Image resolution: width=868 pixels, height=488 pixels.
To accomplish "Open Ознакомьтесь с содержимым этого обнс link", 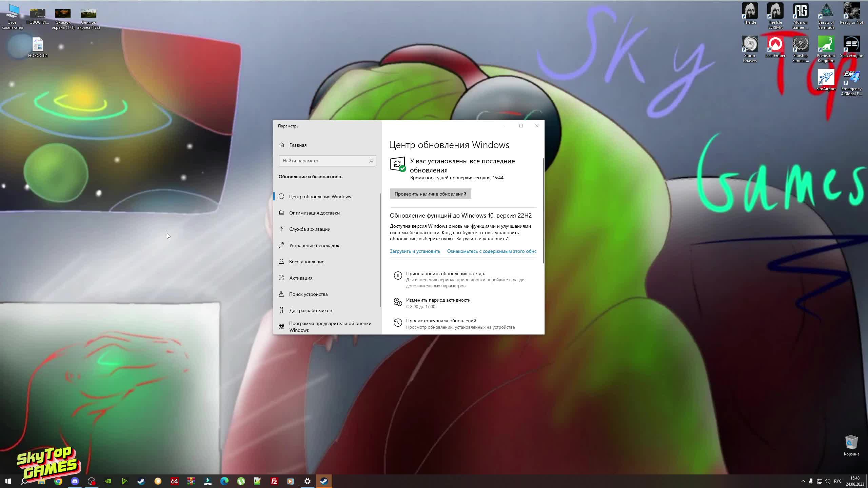I will pos(492,251).
